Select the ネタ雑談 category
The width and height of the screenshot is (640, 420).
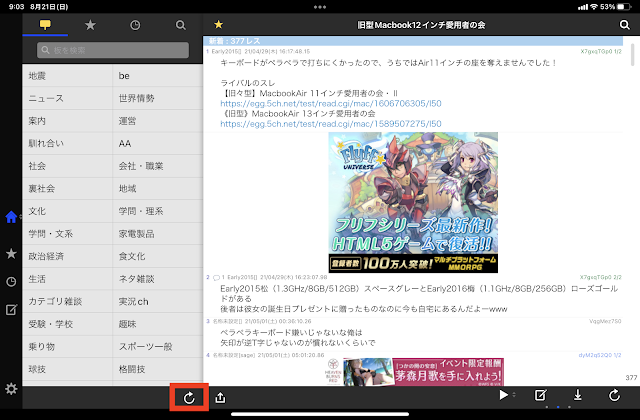tap(158, 279)
